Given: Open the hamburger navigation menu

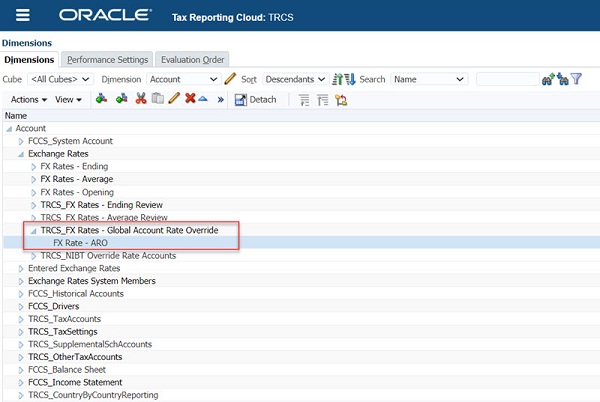Looking at the screenshot, I should point(23,15).
